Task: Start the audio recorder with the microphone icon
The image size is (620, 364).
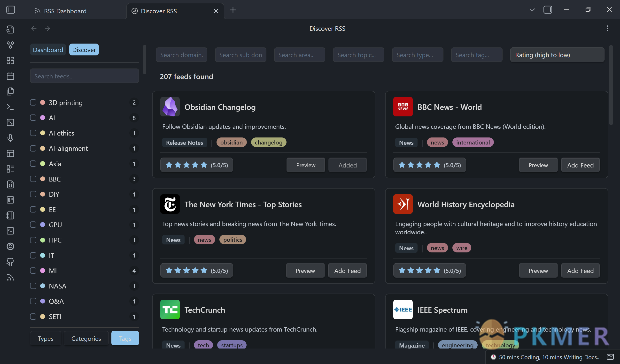Action: 10,138
